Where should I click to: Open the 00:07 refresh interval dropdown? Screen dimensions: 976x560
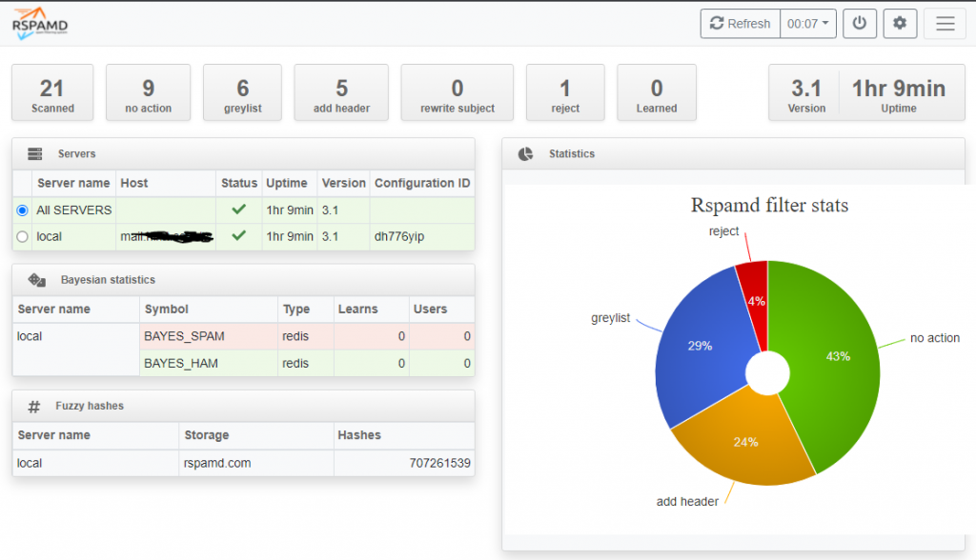(x=808, y=24)
